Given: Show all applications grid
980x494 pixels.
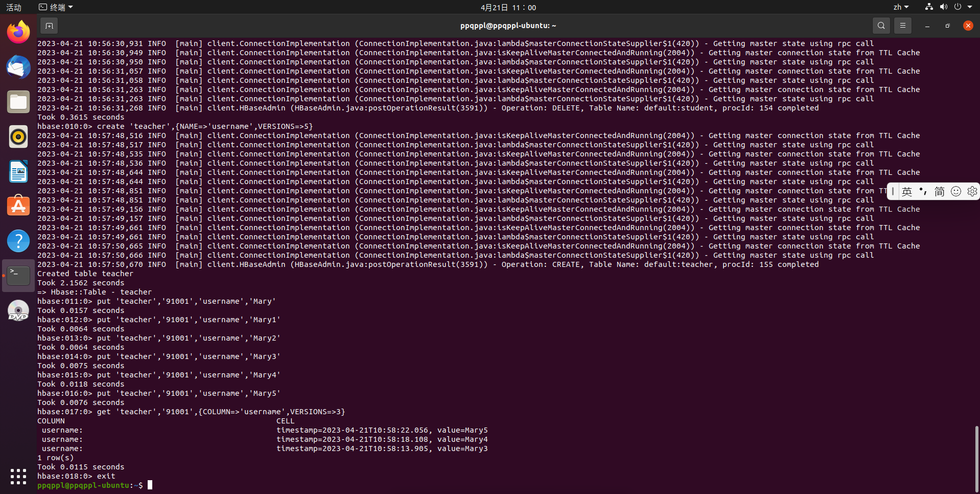Looking at the screenshot, I should click(x=18, y=476).
